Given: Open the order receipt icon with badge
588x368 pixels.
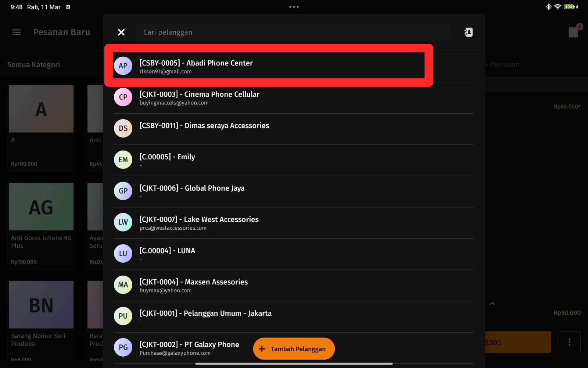Looking at the screenshot, I should pos(573,32).
